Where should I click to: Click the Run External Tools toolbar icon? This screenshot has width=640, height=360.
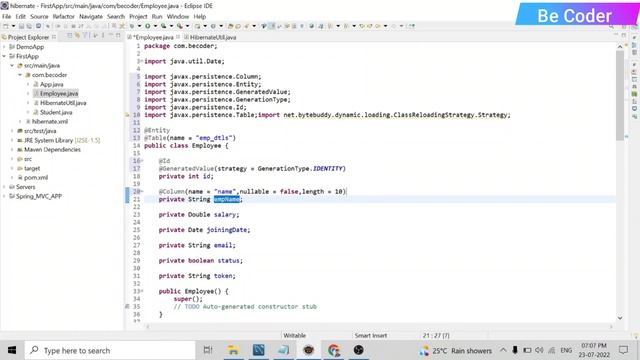(180, 26)
